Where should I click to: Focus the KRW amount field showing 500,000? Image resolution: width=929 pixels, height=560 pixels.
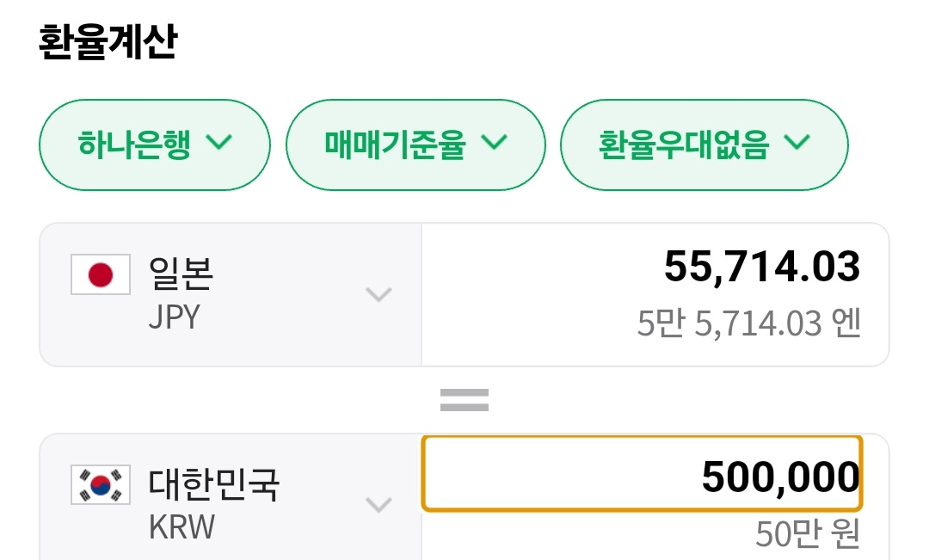pyautogui.click(x=641, y=475)
